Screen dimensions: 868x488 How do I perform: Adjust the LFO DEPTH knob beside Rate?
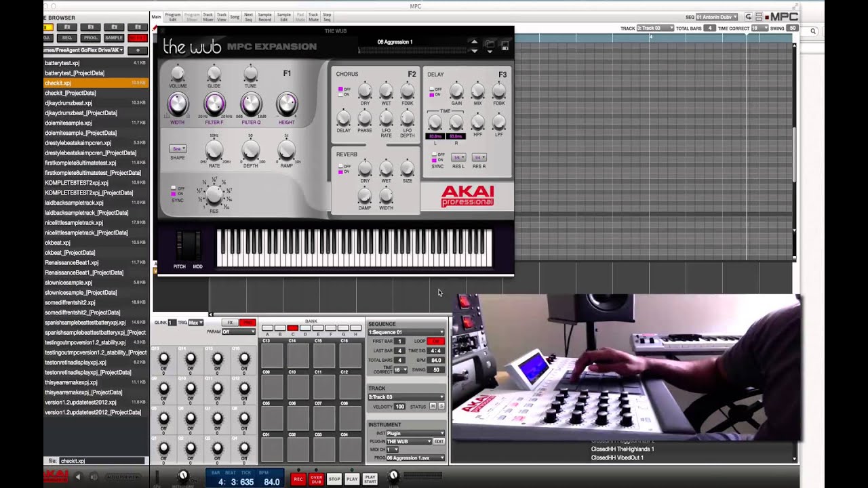pos(250,150)
